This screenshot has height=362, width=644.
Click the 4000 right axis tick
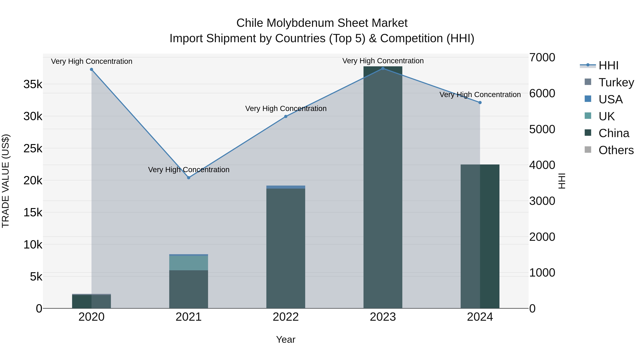(x=542, y=165)
